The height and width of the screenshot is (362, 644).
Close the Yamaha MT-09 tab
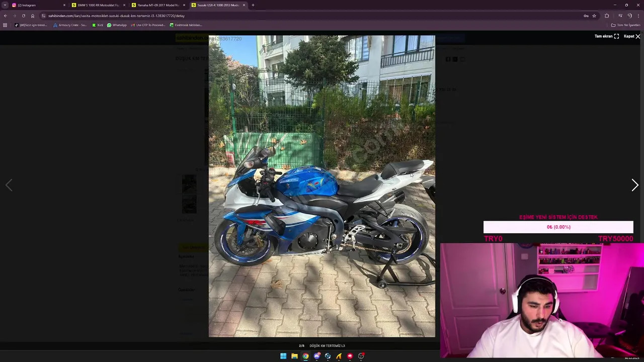(x=184, y=5)
